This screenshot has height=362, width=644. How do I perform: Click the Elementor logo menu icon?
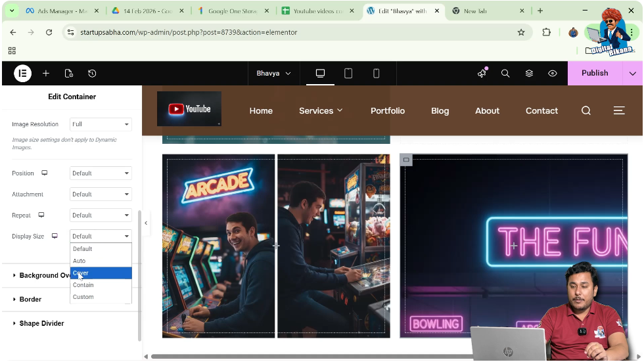(x=22, y=74)
